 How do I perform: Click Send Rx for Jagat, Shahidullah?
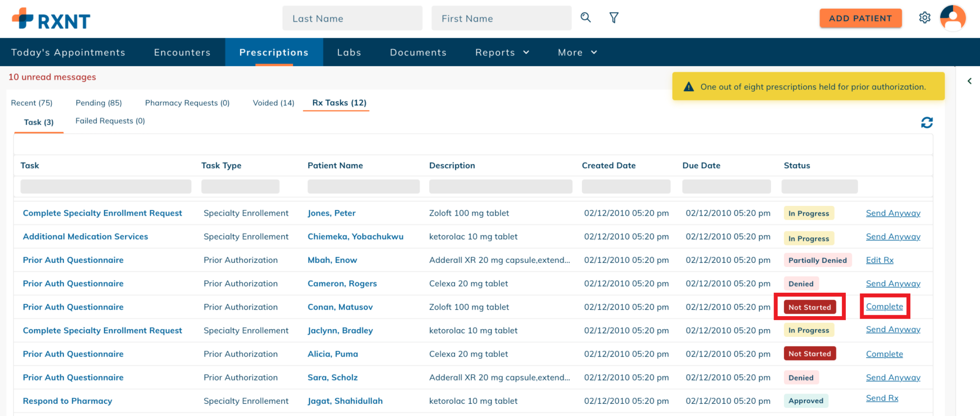882,398
